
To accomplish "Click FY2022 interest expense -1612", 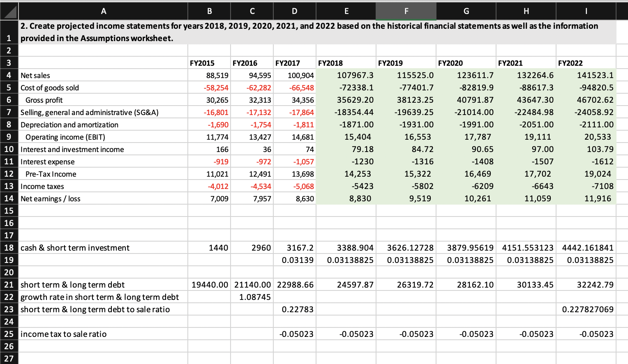I will [x=603, y=161].
